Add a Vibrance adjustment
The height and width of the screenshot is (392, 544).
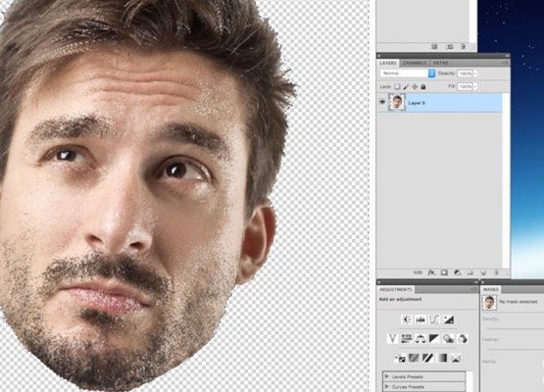392,338
